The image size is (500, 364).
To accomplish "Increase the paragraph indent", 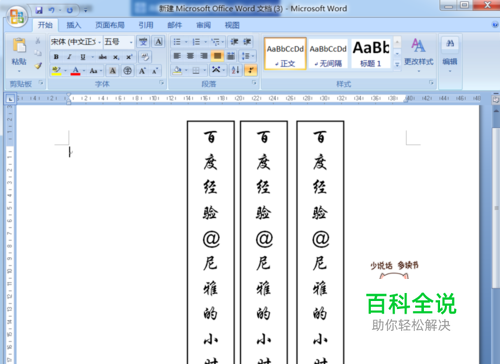I will click(x=247, y=42).
